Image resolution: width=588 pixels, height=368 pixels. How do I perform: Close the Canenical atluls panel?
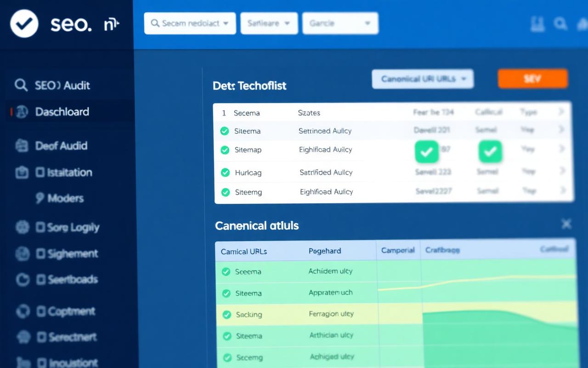coord(566,224)
